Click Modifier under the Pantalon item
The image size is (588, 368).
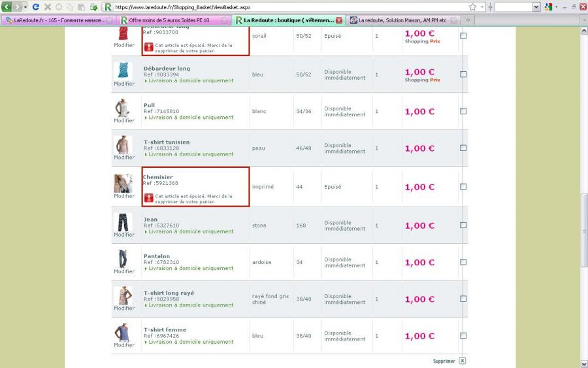coord(124,271)
